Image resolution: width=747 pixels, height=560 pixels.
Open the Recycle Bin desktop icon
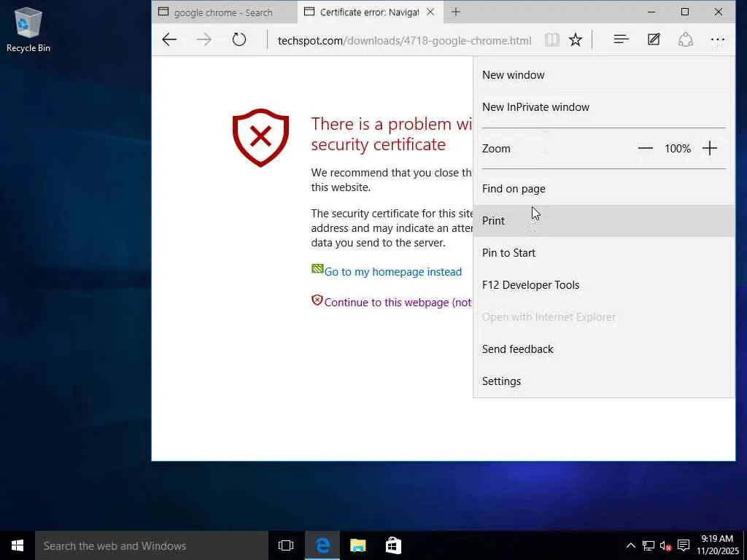pyautogui.click(x=28, y=30)
